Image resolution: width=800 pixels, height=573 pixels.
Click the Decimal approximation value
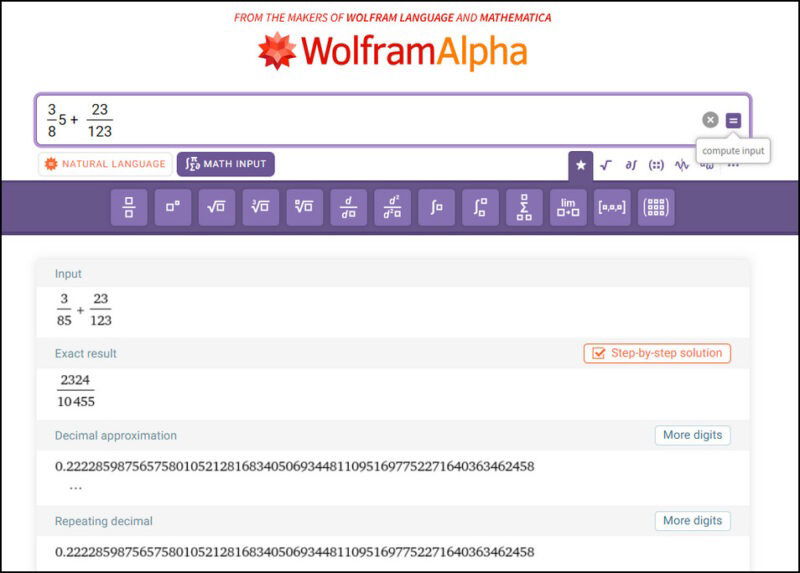click(x=294, y=466)
